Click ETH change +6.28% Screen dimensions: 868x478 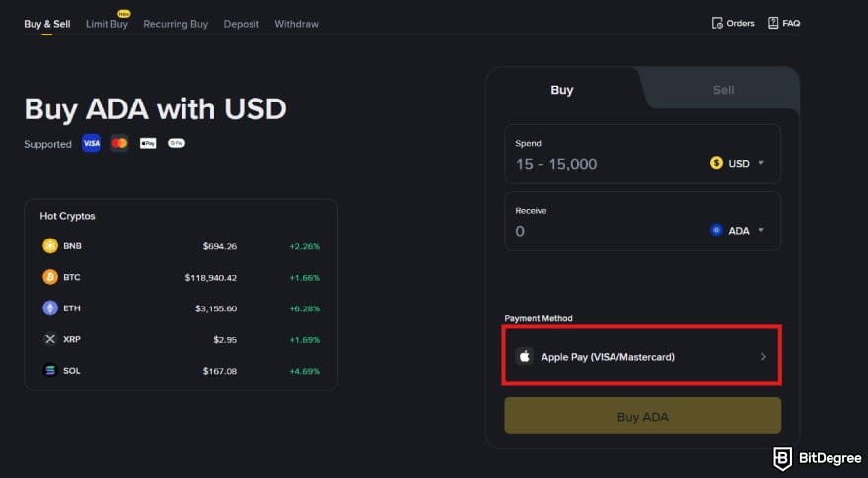[305, 308]
